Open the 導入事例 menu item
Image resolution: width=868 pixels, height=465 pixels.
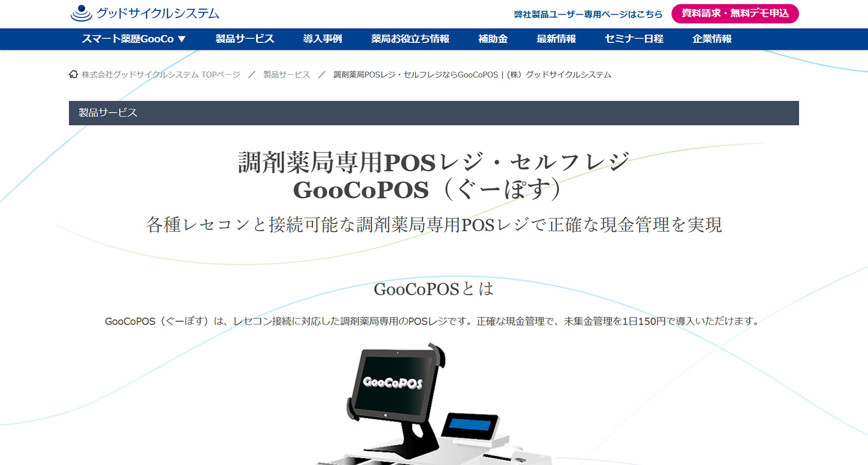point(322,39)
